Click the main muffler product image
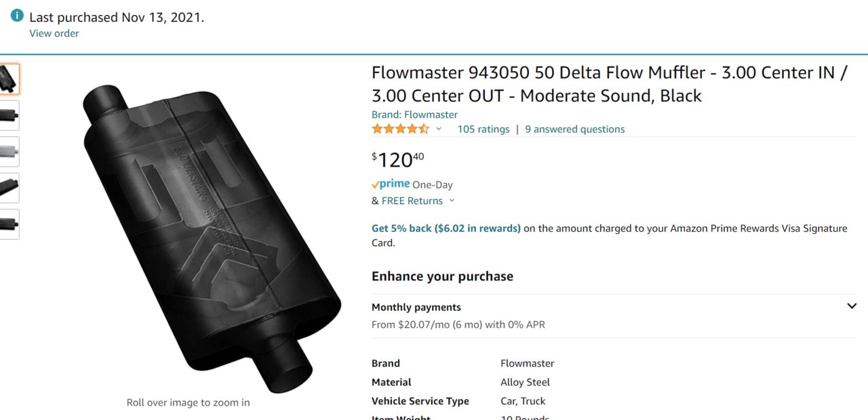 [x=212, y=239]
